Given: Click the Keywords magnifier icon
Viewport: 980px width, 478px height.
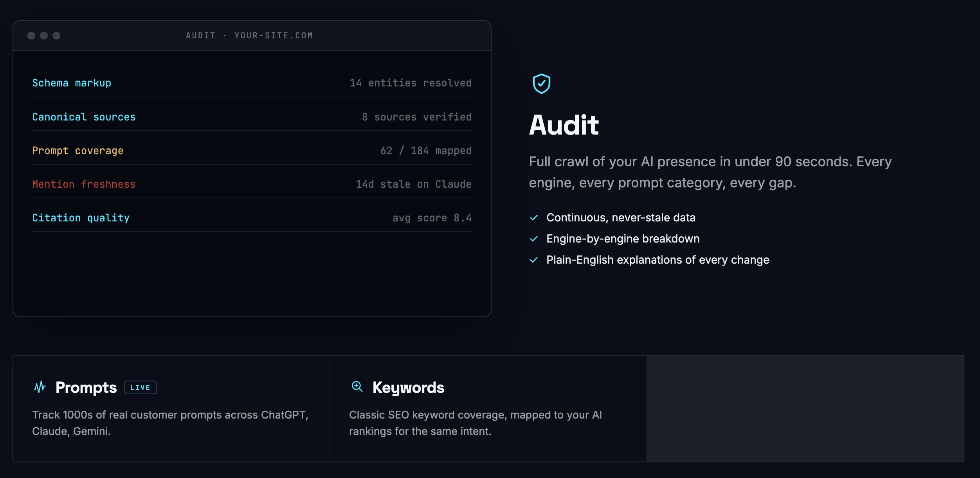Looking at the screenshot, I should (x=357, y=386).
